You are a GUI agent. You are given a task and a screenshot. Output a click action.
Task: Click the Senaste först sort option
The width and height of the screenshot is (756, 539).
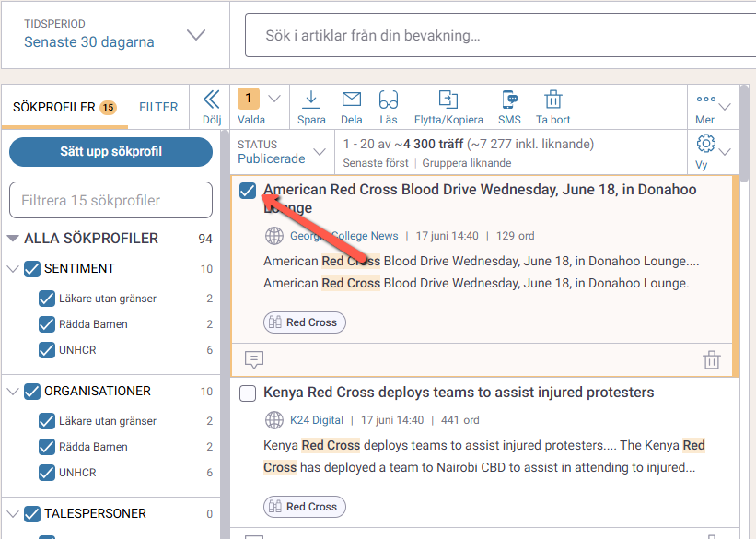click(x=376, y=163)
